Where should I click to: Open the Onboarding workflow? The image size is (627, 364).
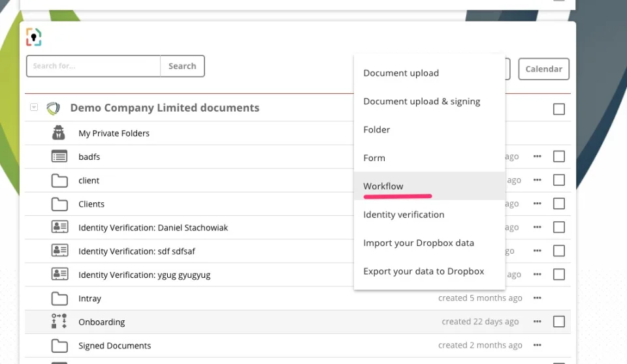pyautogui.click(x=102, y=322)
